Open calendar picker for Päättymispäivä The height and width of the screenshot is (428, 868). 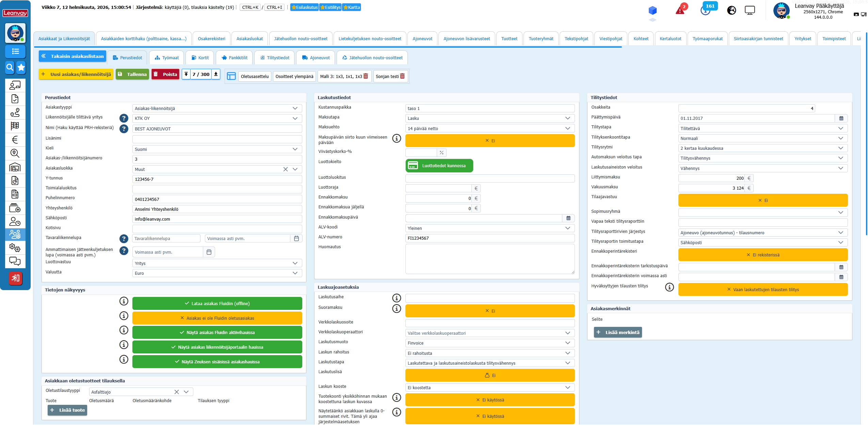tap(841, 118)
